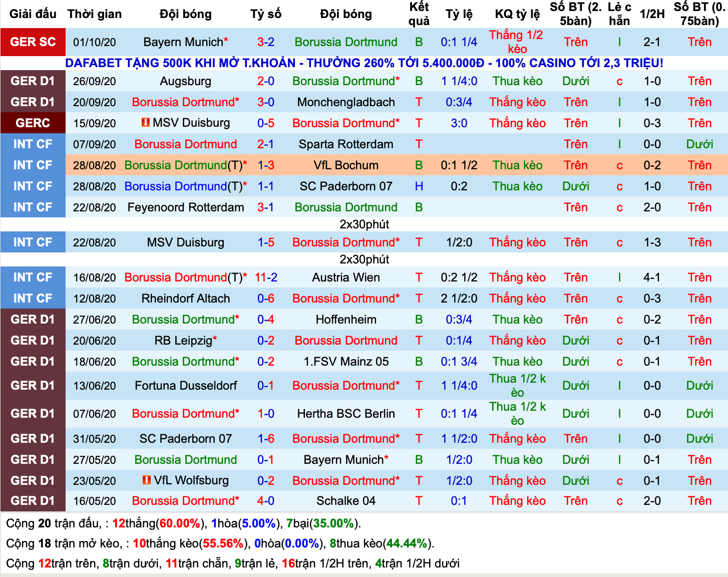Select Feyenoord Rotterdam team name

click(186, 207)
